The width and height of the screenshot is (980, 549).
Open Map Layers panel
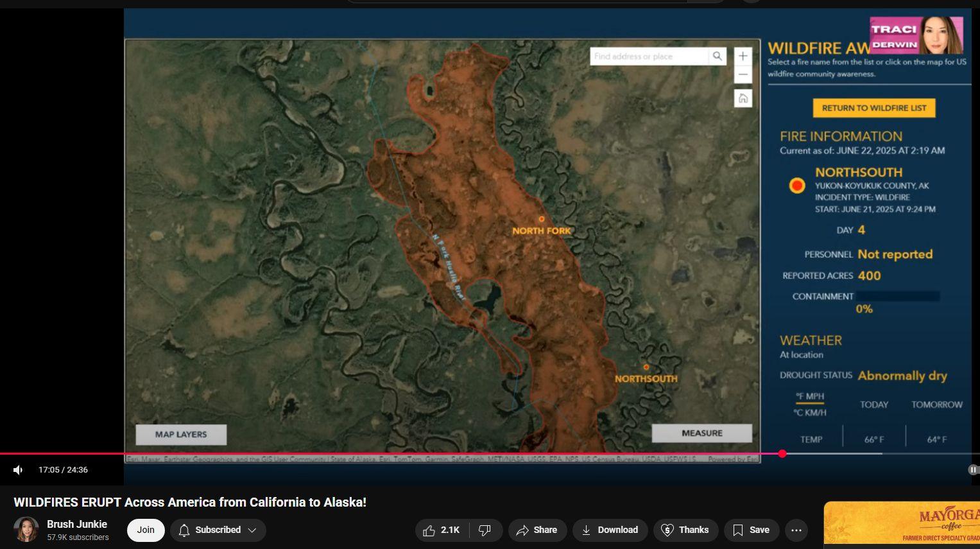click(181, 435)
